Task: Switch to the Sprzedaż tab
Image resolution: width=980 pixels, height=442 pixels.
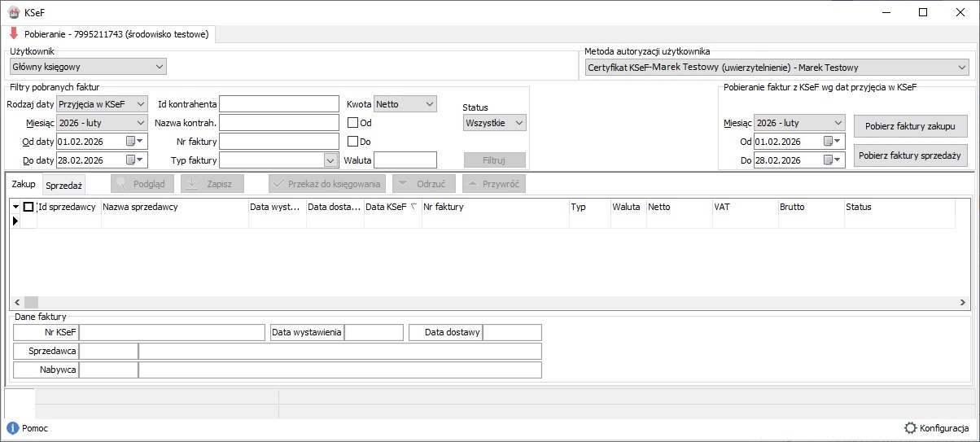Action: 64,186
